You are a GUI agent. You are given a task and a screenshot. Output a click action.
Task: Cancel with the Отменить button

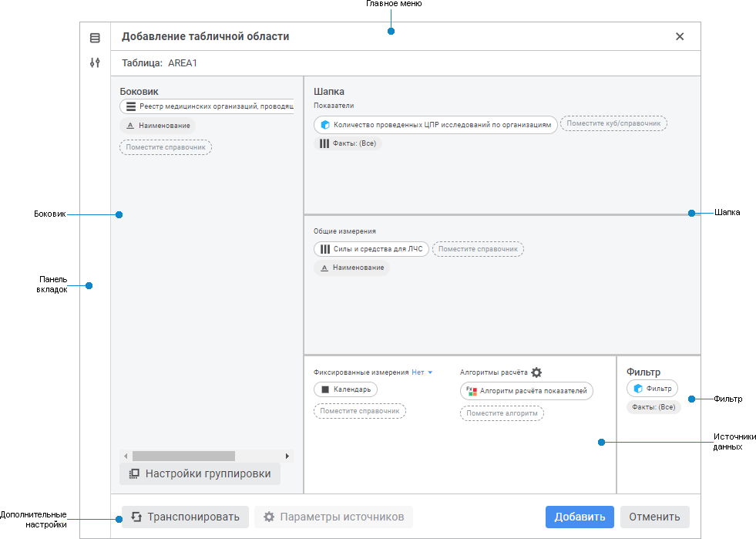click(x=654, y=517)
